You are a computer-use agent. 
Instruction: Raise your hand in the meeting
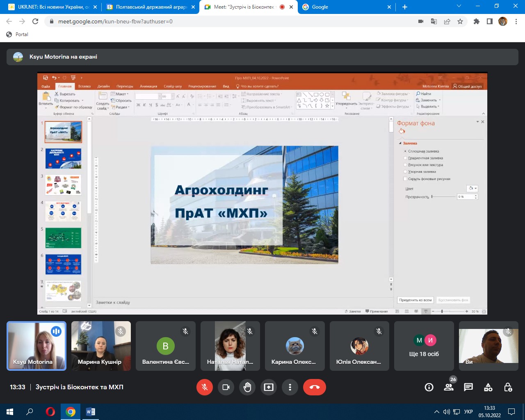pos(247,387)
